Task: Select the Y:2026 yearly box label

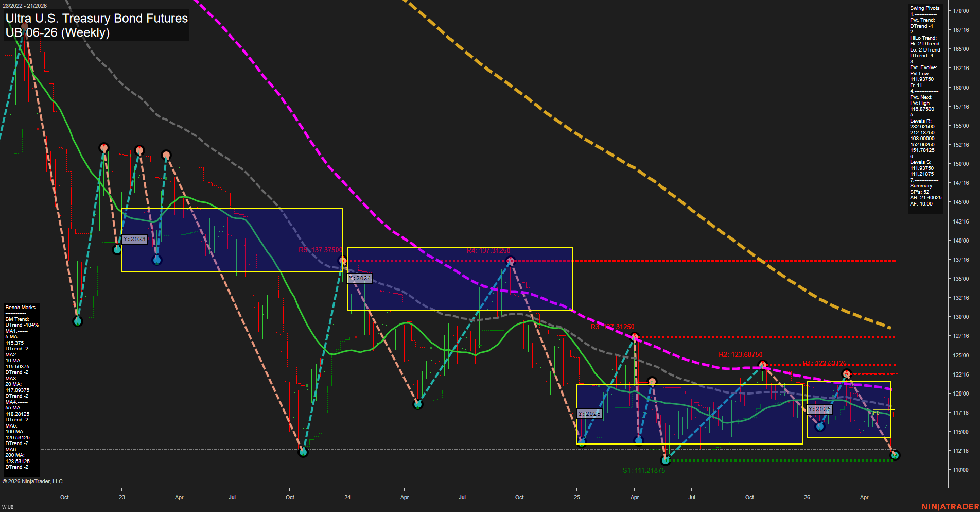Action: pos(819,409)
